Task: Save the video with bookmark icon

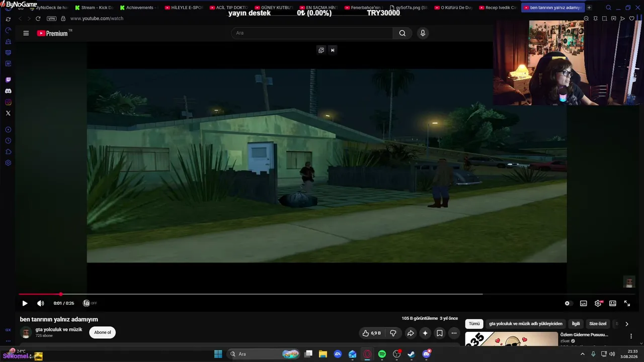Action: [440, 333]
